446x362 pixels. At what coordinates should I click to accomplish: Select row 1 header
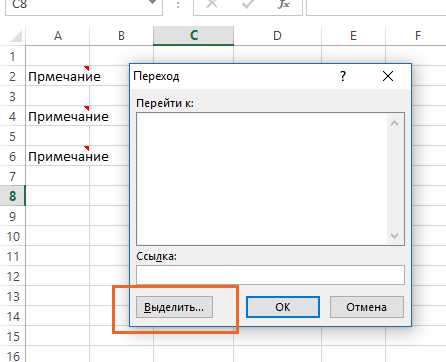(x=12, y=56)
